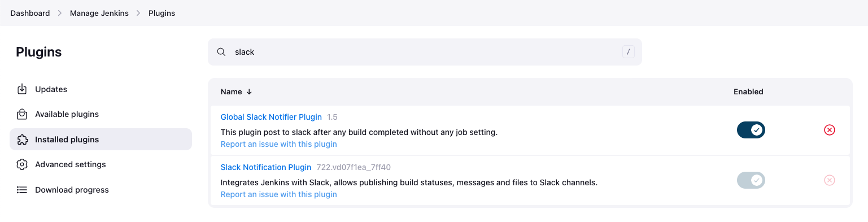The image size is (868, 222).
Task: Disable the Global Slack Notifier Plugin toggle
Action: pos(751,130)
